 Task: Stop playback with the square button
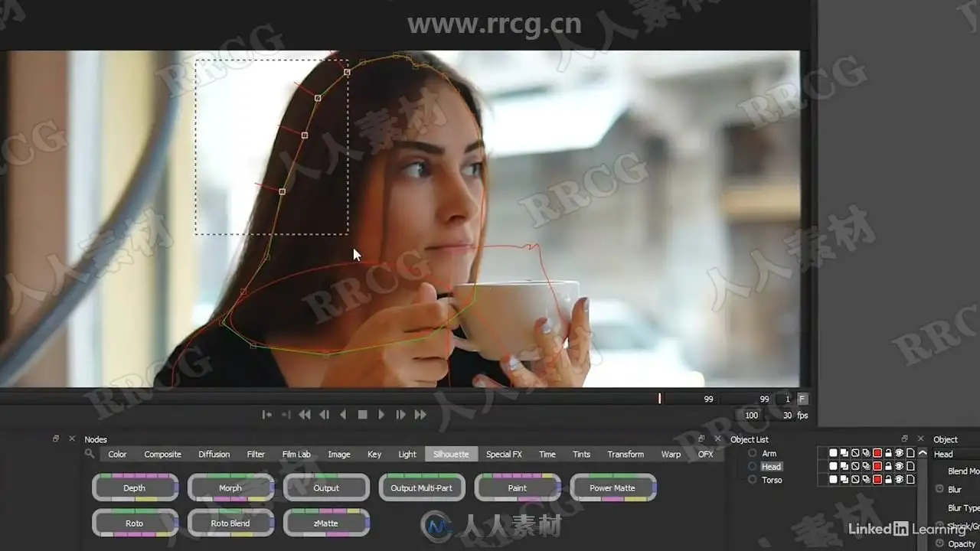tap(363, 415)
